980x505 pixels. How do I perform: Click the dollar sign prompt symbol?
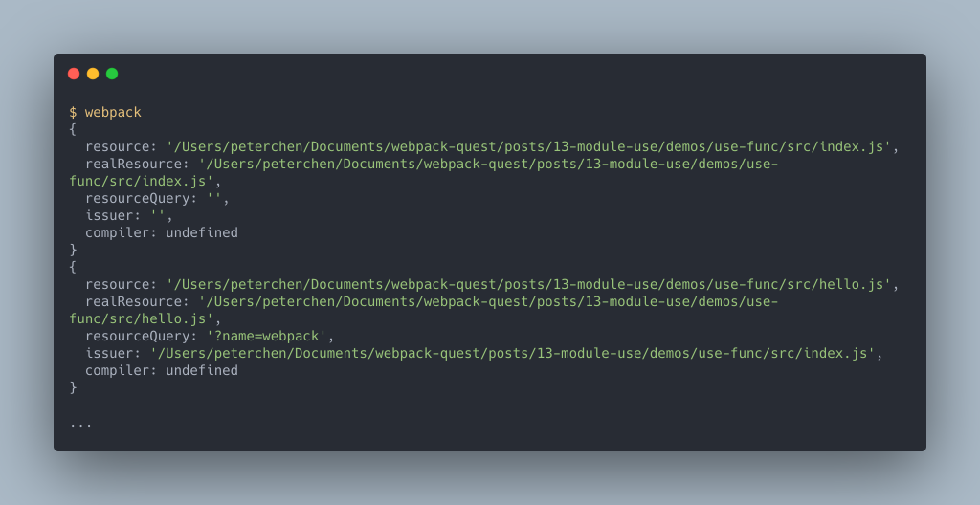point(73,113)
